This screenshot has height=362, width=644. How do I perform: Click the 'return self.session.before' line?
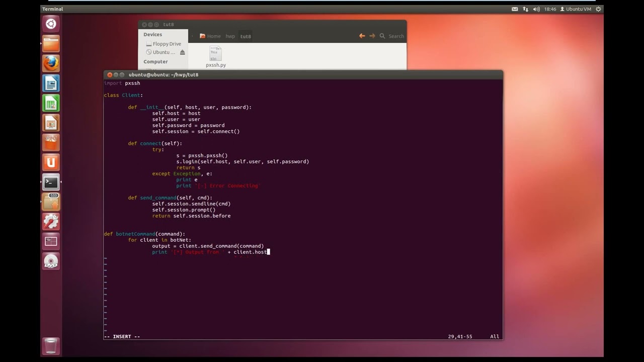pyautogui.click(x=191, y=216)
